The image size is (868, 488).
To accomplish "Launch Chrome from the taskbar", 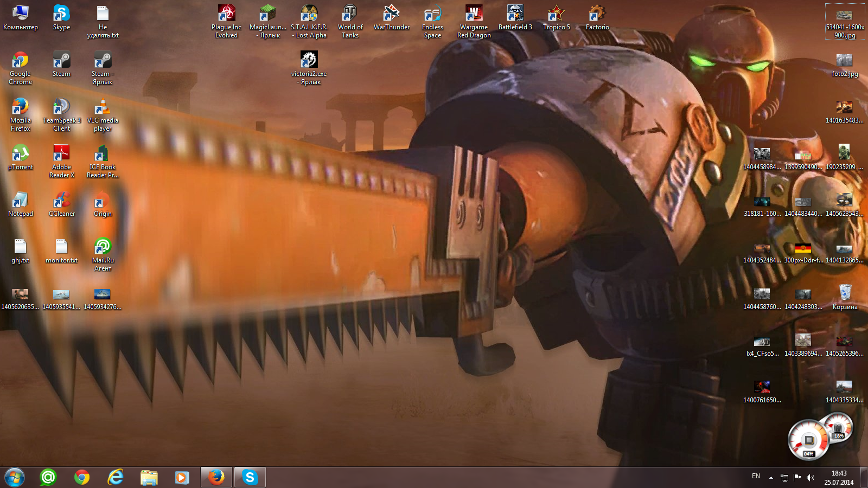I will click(x=82, y=477).
